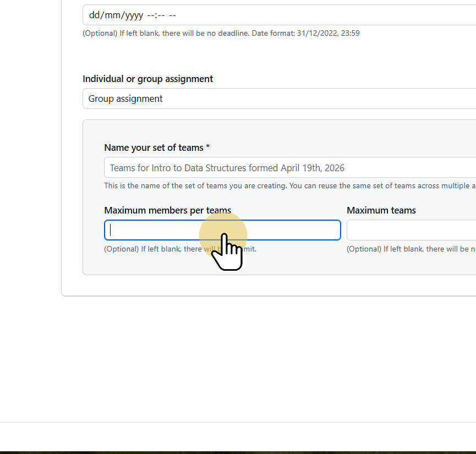Click the time portion of the deadline field
Image resolution: width=476 pixels, height=454 pixels.
pos(160,15)
